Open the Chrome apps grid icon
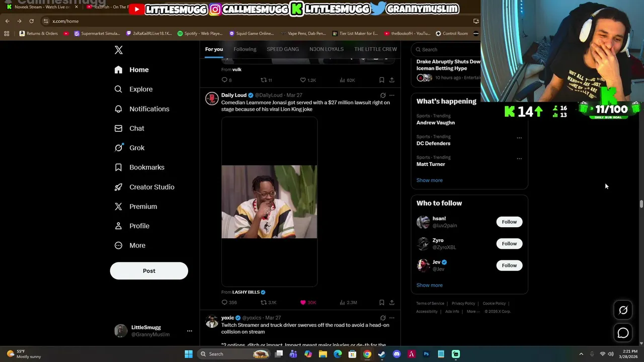644x362 pixels. click(x=7, y=34)
